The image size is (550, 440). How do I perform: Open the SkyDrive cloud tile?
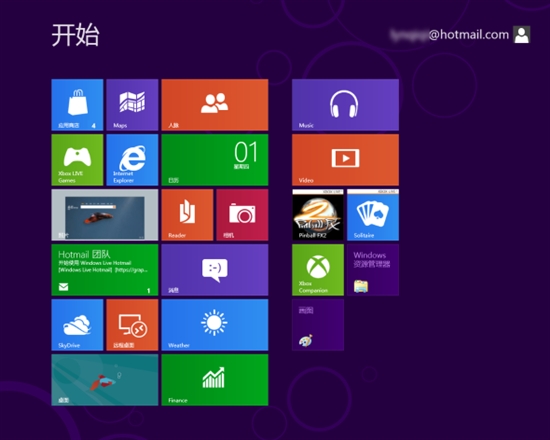[77, 325]
